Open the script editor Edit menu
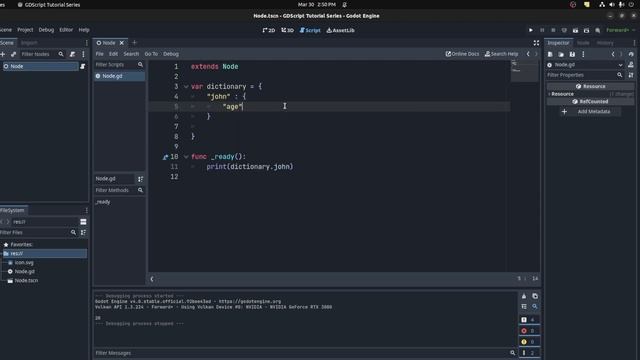The height and width of the screenshot is (360, 640). [113, 54]
